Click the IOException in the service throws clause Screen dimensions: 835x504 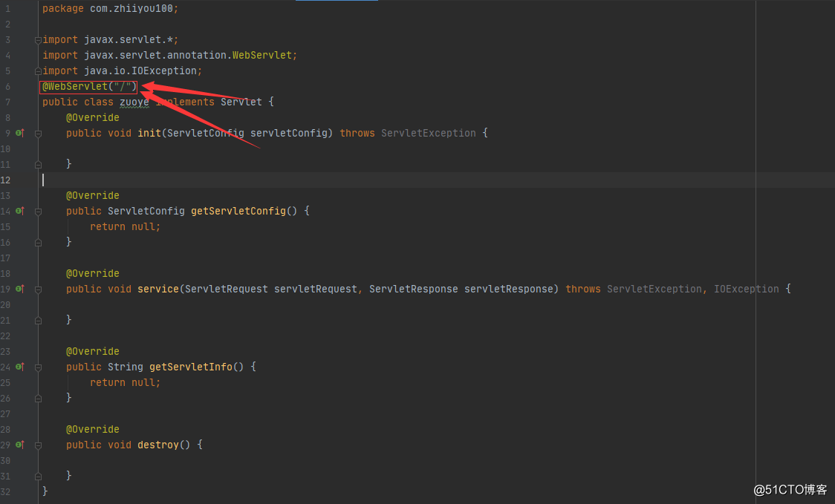(747, 289)
